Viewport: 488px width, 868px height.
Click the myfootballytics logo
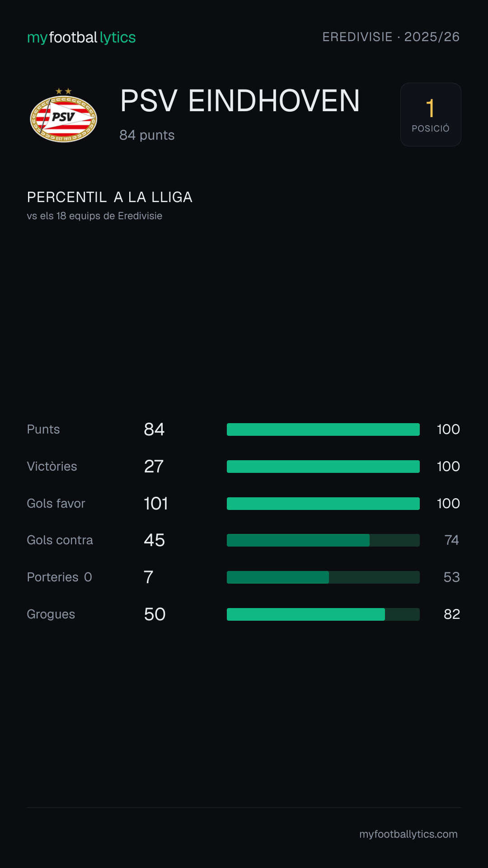(81, 38)
